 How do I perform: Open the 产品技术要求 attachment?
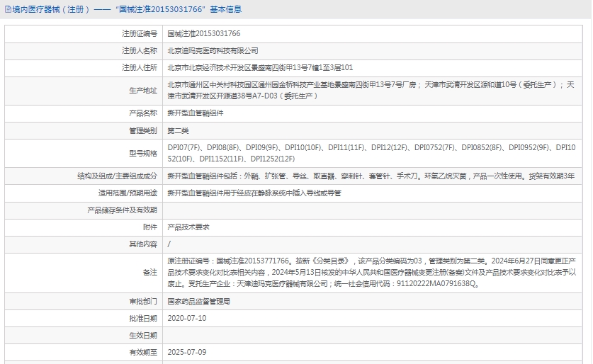188,227
